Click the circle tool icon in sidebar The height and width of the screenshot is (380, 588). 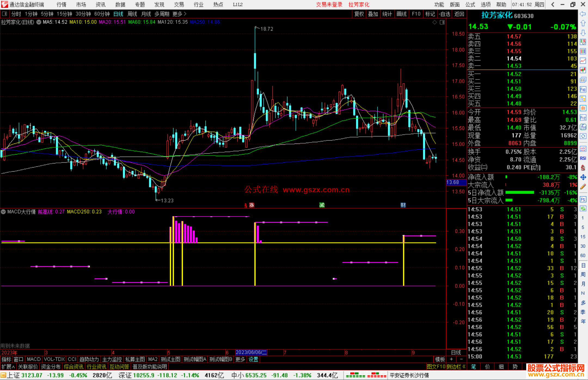click(x=583, y=136)
